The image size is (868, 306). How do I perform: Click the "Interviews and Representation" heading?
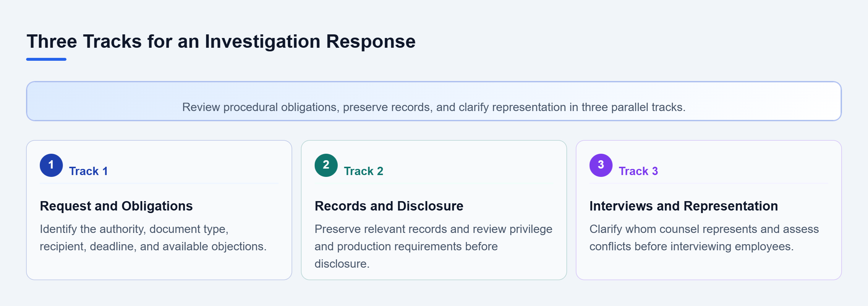click(x=684, y=206)
